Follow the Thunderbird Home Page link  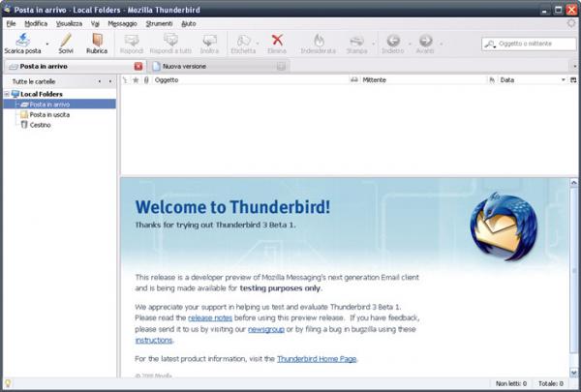pyautogui.click(x=316, y=358)
